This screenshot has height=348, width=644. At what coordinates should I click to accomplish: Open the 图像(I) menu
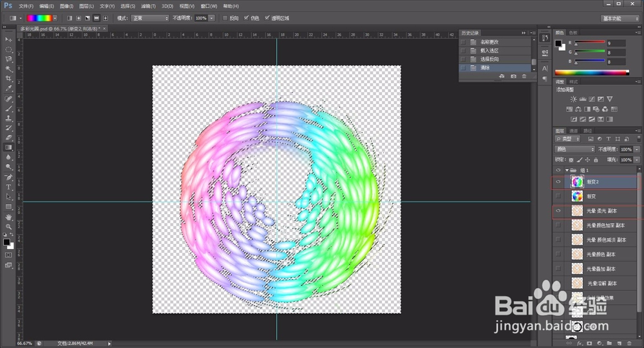(66, 6)
